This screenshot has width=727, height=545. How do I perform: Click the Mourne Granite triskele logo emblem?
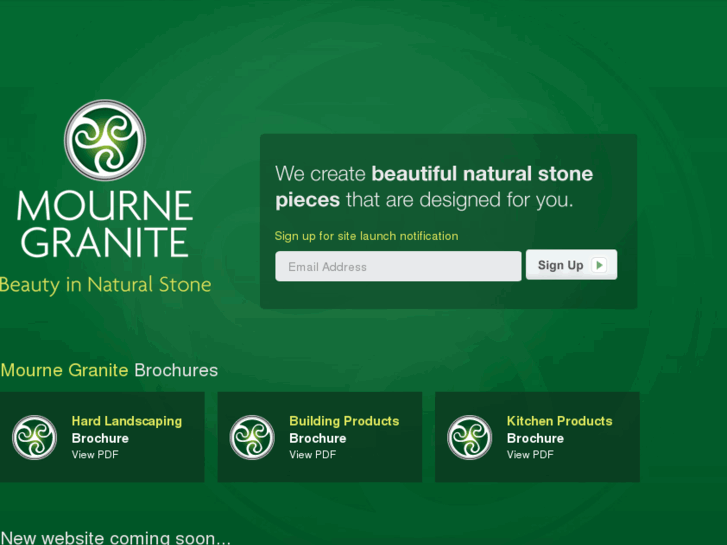point(105,140)
